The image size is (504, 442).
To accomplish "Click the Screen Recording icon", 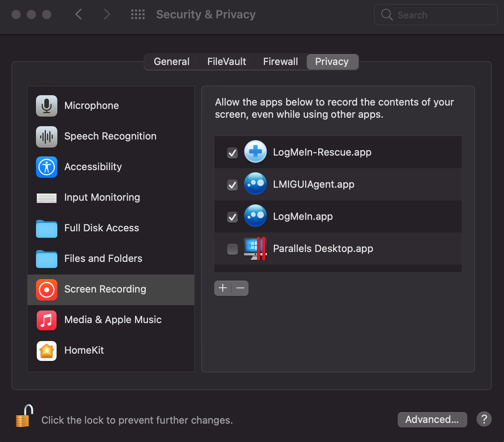I will pyautogui.click(x=46, y=289).
